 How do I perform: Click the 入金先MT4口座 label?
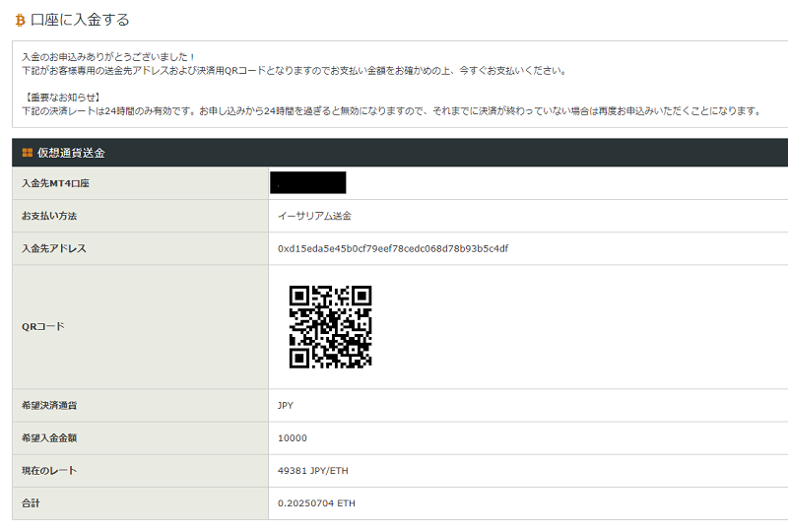coord(55,183)
